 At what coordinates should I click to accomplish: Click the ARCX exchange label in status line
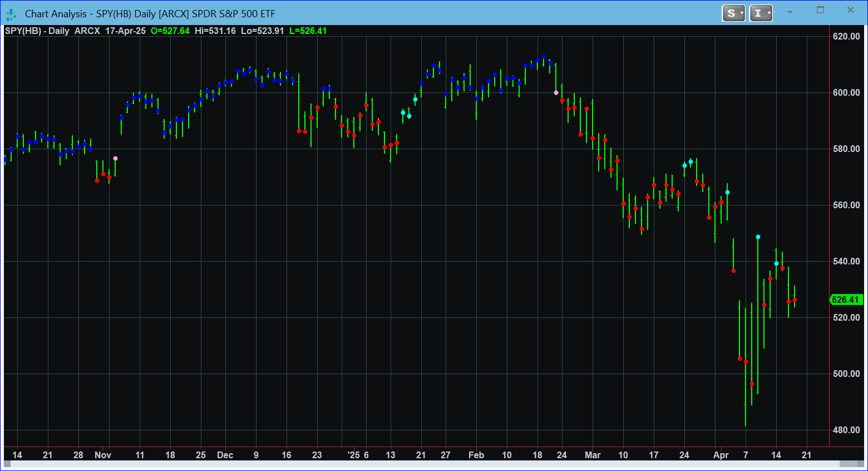click(87, 31)
